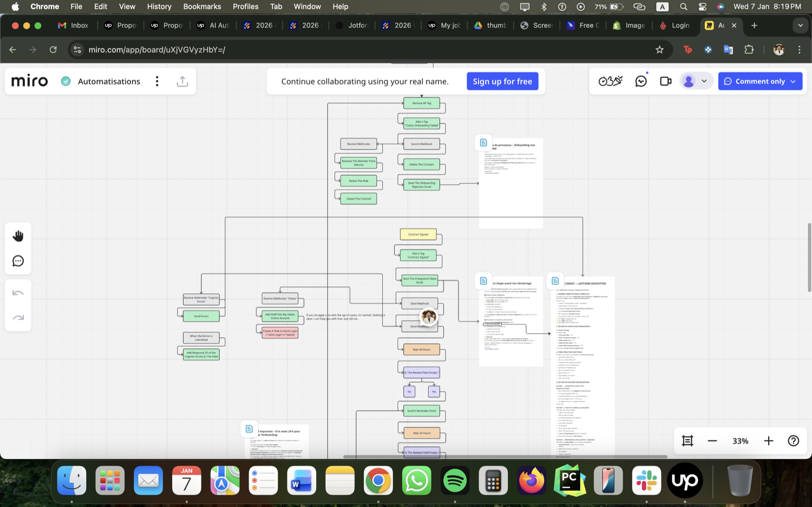
Task: Open Chrome extensions puzzle icon
Action: point(749,50)
